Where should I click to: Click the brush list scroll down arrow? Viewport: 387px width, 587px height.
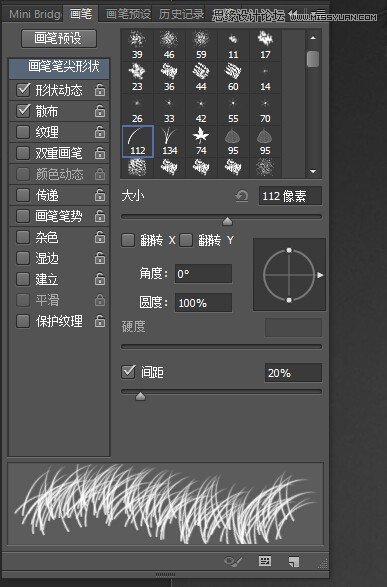(x=313, y=171)
